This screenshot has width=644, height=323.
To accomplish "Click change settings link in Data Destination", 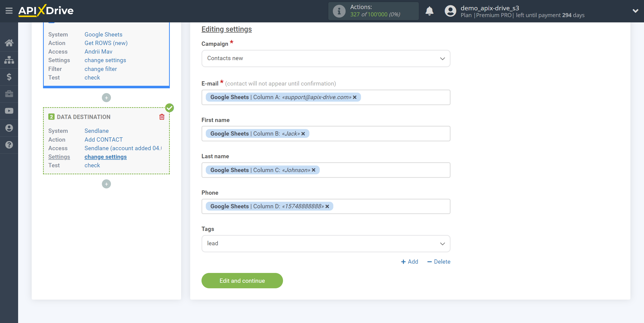I will click(105, 156).
